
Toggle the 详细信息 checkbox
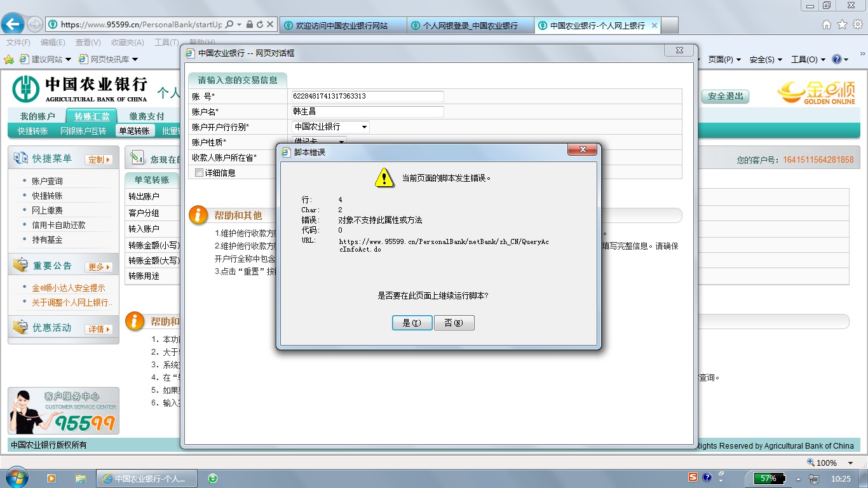[200, 173]
